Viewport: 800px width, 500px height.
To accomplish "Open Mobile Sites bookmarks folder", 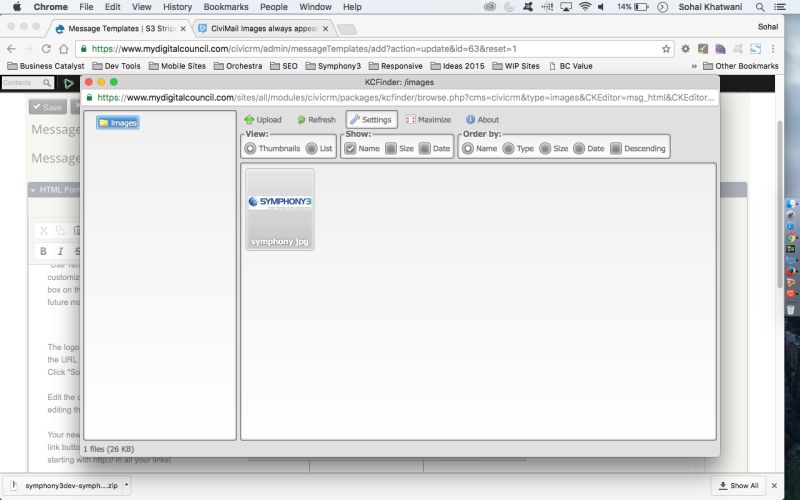I will tap(177, 66).
